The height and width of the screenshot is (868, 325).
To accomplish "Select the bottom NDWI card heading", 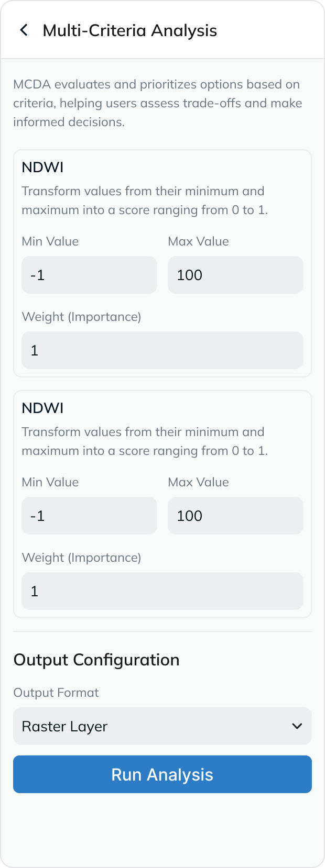I will tap(42, 408).
